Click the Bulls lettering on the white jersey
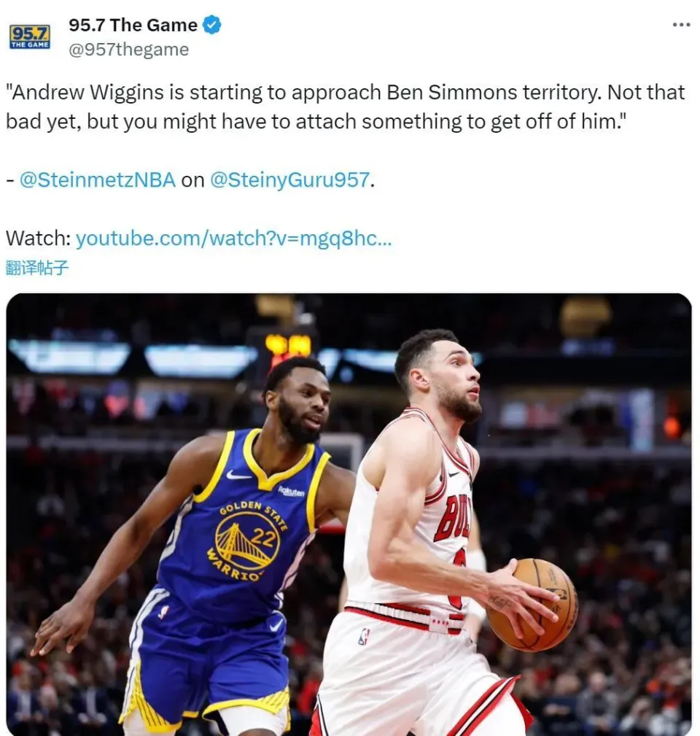The image size is (700, 736). 452,516
